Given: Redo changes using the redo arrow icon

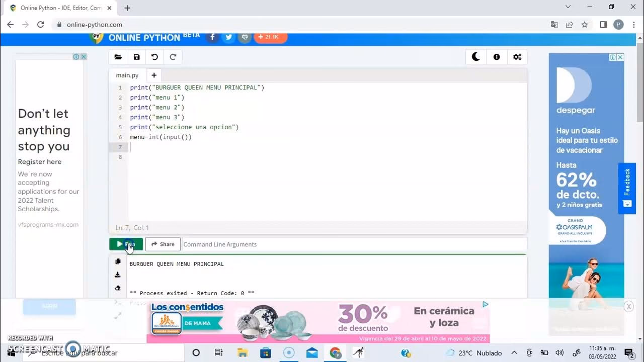Looking at the screenshot, I should [173, 57].
